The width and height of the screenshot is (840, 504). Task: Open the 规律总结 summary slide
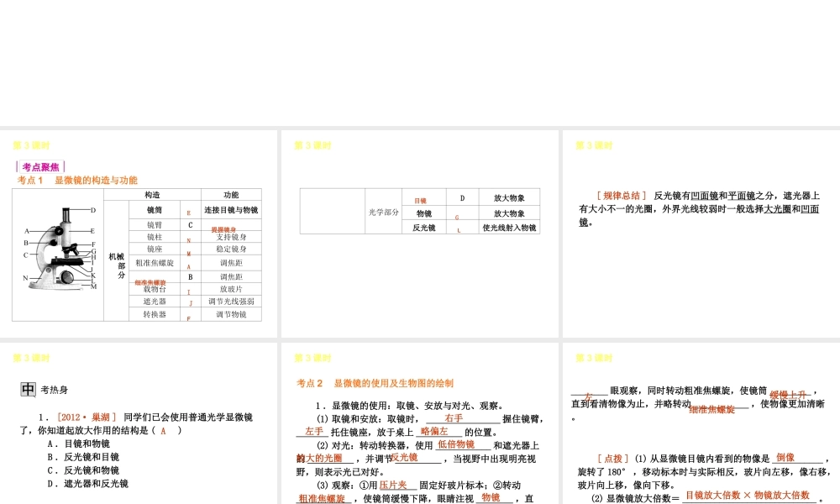[701, 234]
